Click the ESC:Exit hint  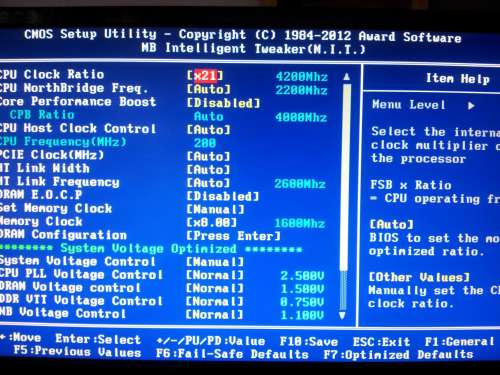pos(381,342)
